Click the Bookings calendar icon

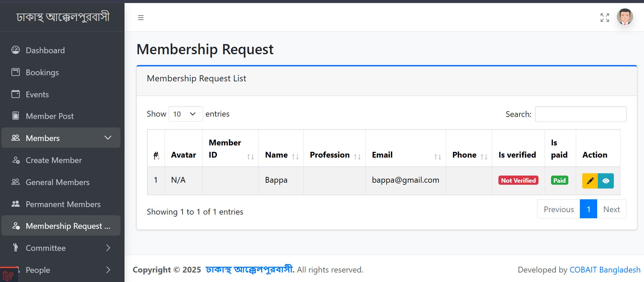16,72
